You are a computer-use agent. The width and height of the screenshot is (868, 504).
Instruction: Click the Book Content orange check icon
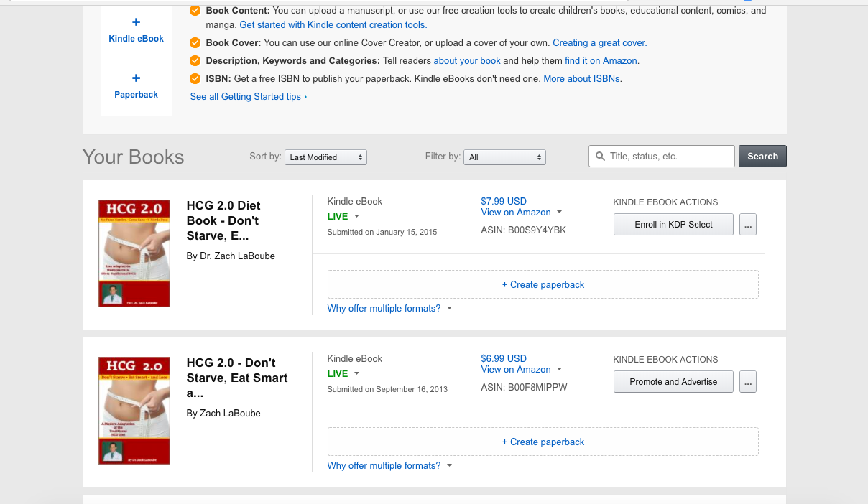(195, 11)
